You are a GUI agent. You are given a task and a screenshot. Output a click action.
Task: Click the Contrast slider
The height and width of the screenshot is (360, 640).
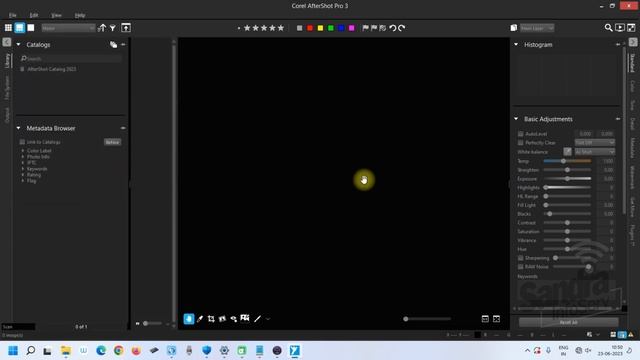(x=567, y=222)
